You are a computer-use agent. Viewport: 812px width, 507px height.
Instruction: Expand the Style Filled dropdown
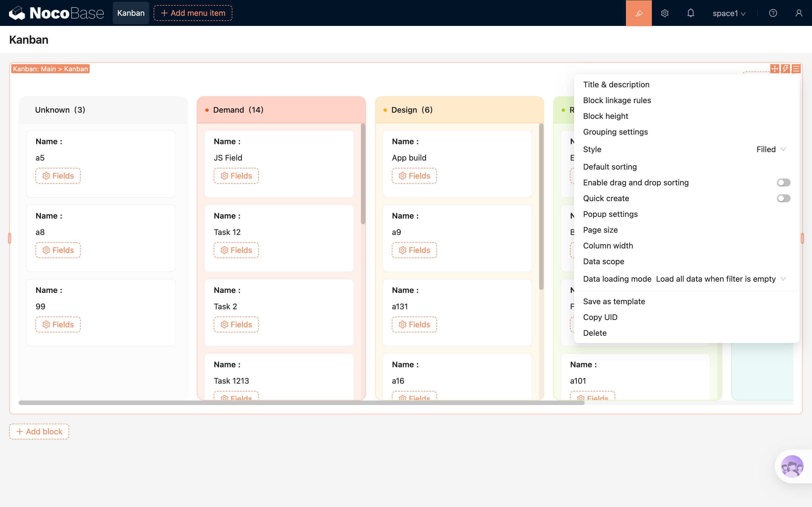[771, 149]
